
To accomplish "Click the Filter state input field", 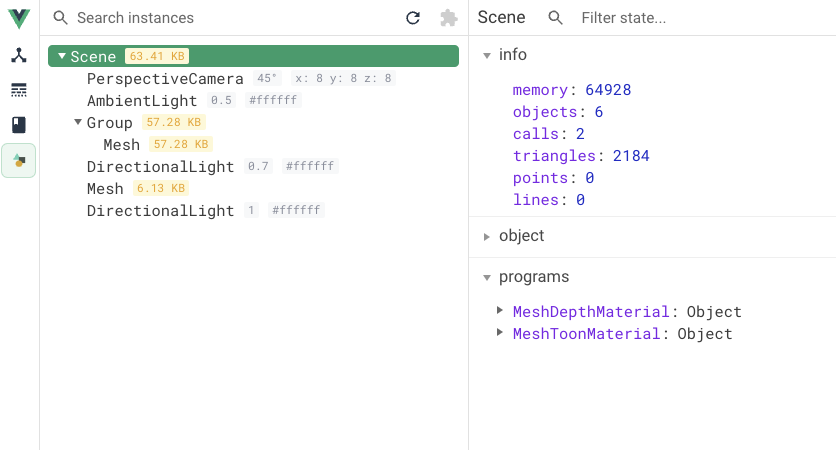I will click(700, 18).
